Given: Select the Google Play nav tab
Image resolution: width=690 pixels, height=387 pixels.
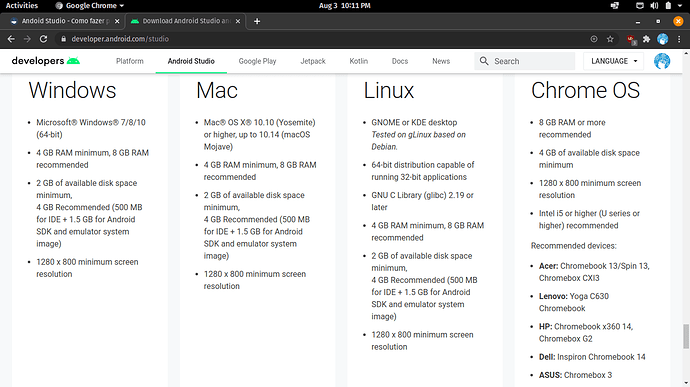Looking at the screenshot, I should point(257,61).
